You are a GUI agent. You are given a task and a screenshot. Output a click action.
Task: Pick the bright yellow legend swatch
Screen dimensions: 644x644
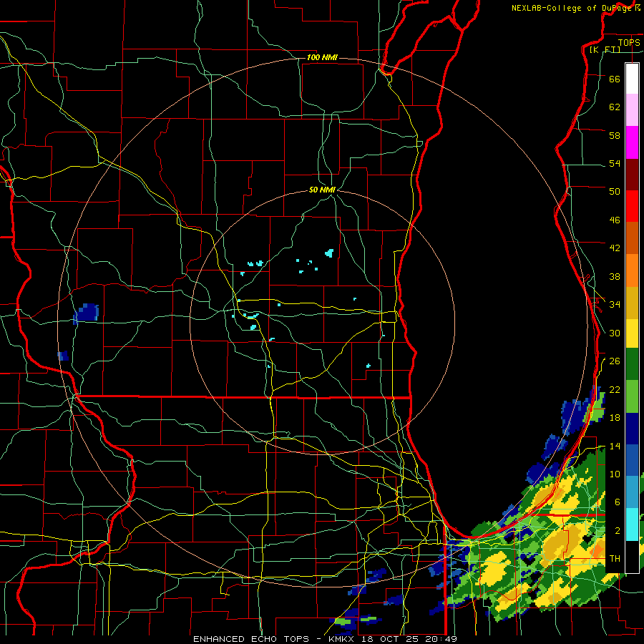(632, 333)
